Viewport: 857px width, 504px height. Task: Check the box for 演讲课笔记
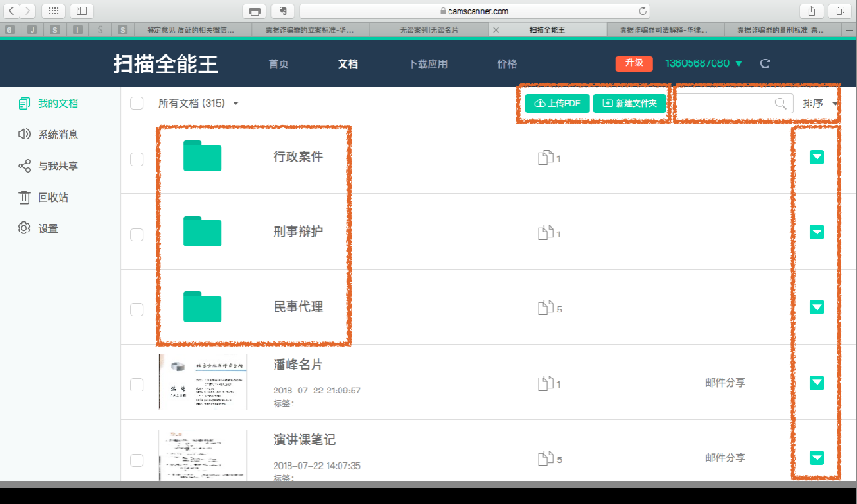137,459
